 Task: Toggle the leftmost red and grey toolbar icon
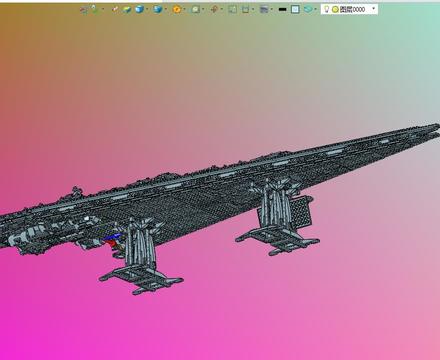pyautogui.click(x=84, y=10)
